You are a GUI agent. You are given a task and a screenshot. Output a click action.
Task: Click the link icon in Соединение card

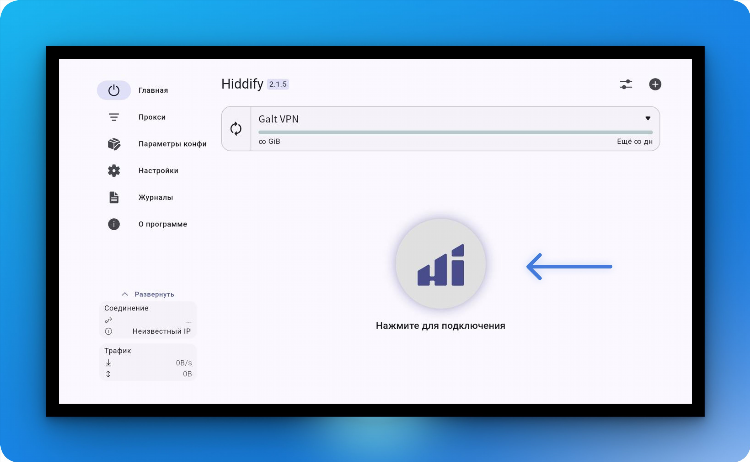[108, 320]
